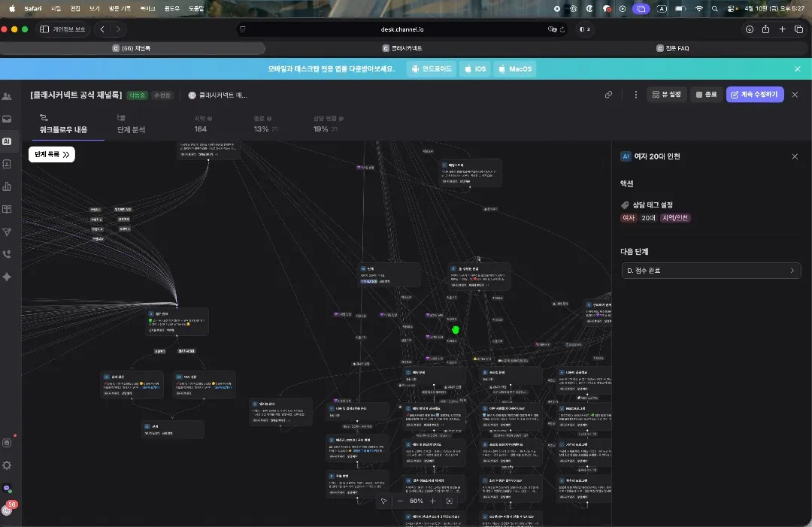Open statistics bar chart icon in sidebar
812x527 pixels.
coord(7,186)
